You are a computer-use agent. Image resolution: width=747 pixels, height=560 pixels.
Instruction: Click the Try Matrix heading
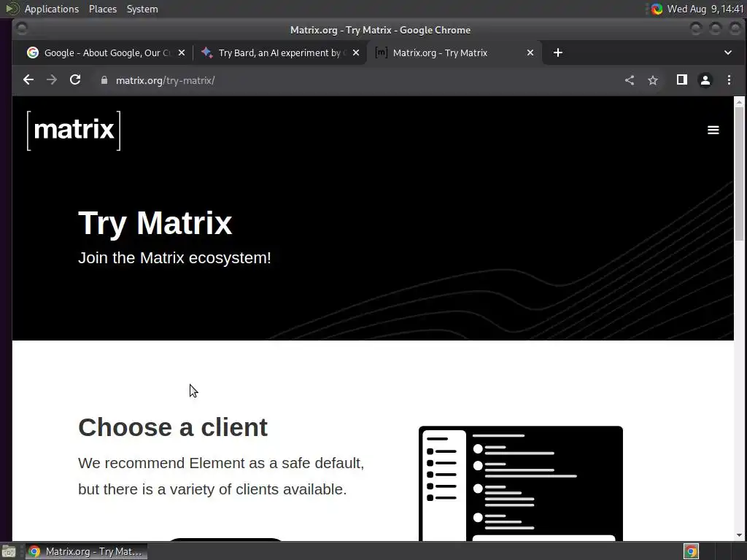(x=155, y=223)
